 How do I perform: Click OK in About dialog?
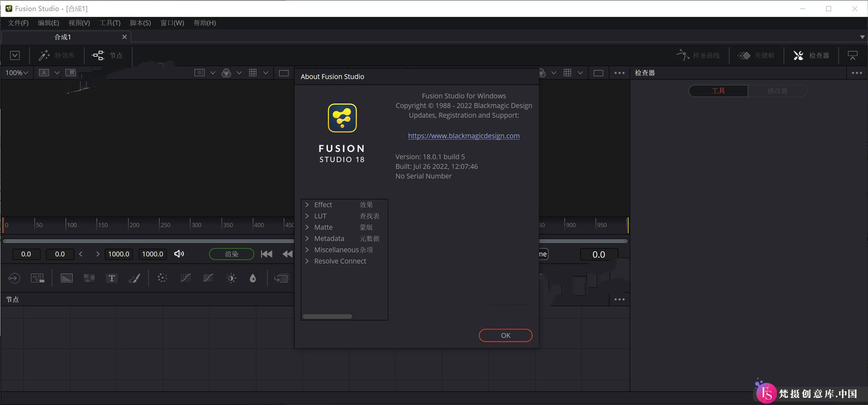pyautogui.click(x=506, y=335)
